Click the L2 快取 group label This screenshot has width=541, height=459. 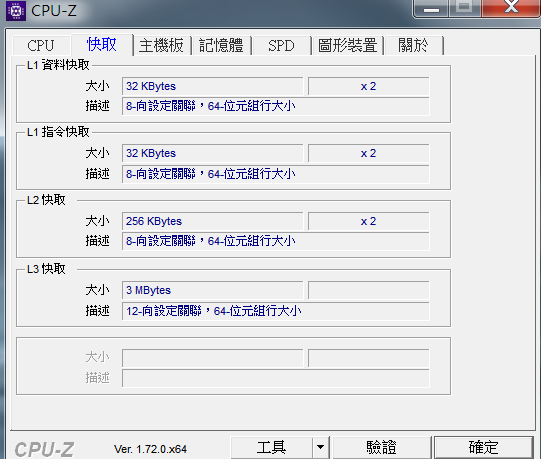[46, 200]
